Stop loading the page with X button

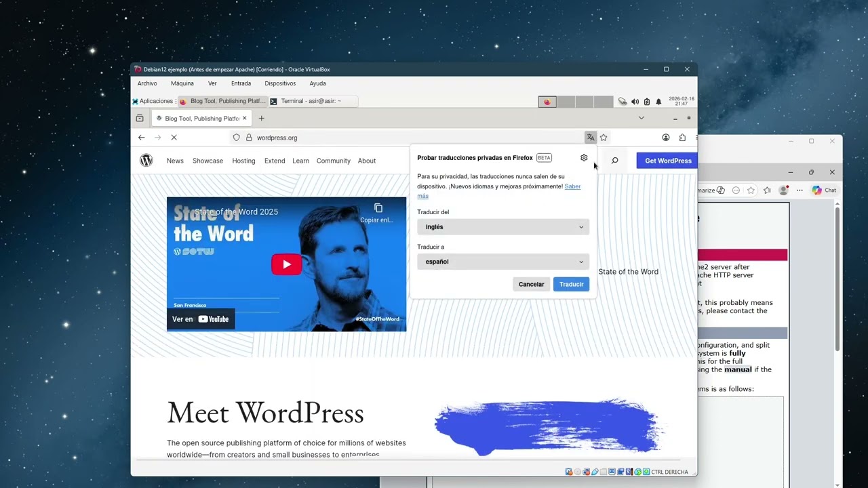point(174,138)
